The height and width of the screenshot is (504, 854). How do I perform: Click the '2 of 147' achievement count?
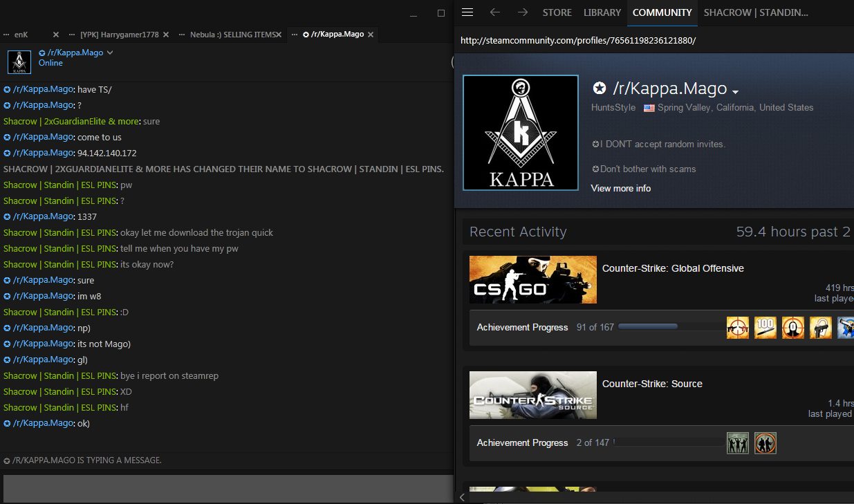593,442
